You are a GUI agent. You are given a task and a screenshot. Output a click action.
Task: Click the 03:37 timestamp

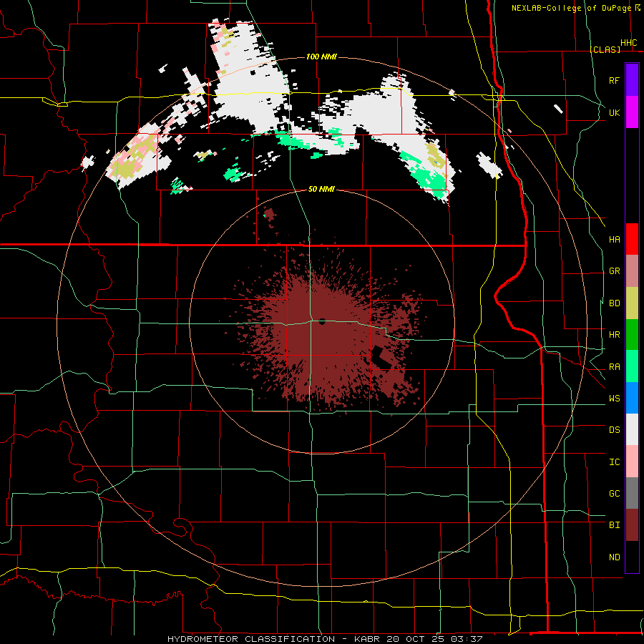point(466,639)
